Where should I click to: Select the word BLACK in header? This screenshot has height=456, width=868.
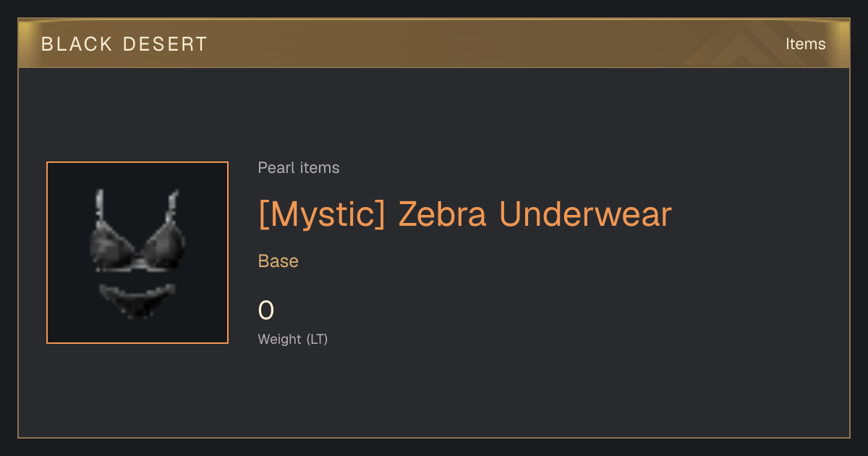click(x=77, y=44)
